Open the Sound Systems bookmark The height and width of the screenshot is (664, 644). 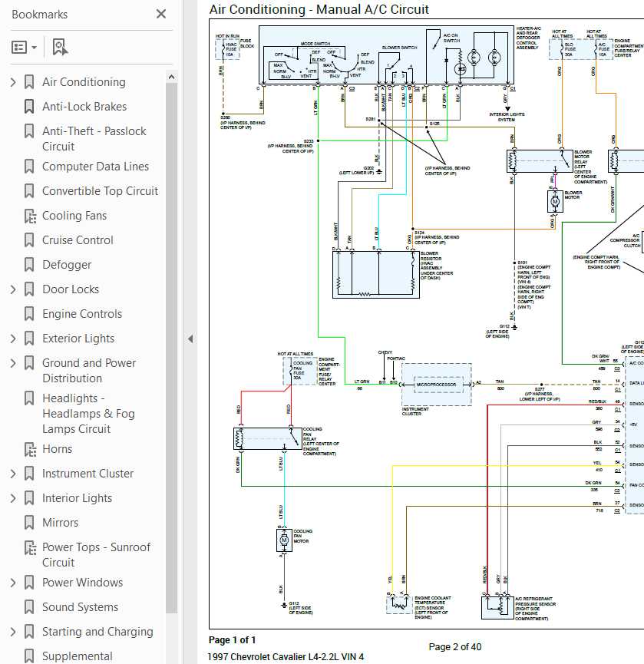(80, 607)
